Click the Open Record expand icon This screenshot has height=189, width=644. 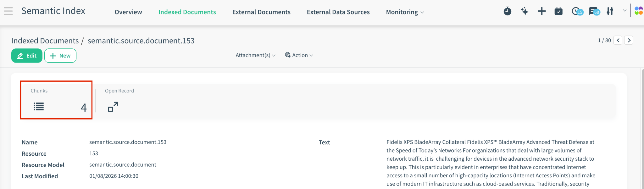(113, 107)
